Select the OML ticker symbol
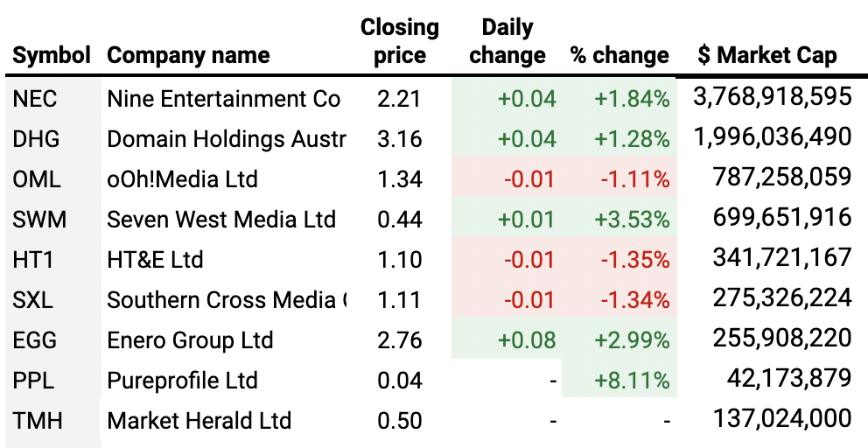 tap(37, 179)
